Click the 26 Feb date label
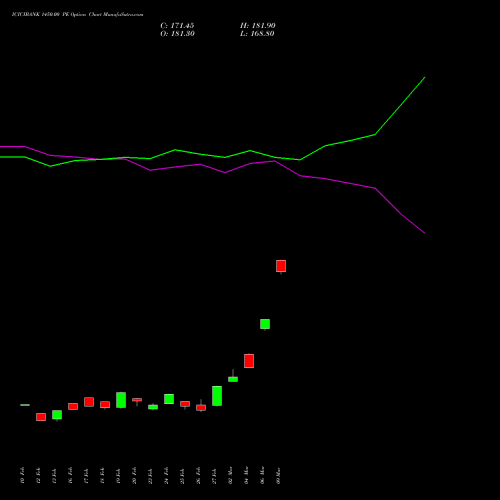The height and width of the screenshot is (500, 500). click(198, 475)
